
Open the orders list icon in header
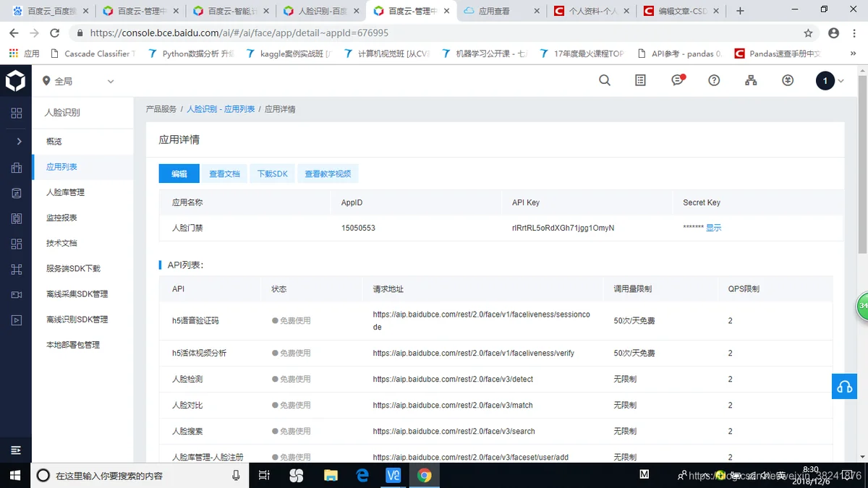640,80
